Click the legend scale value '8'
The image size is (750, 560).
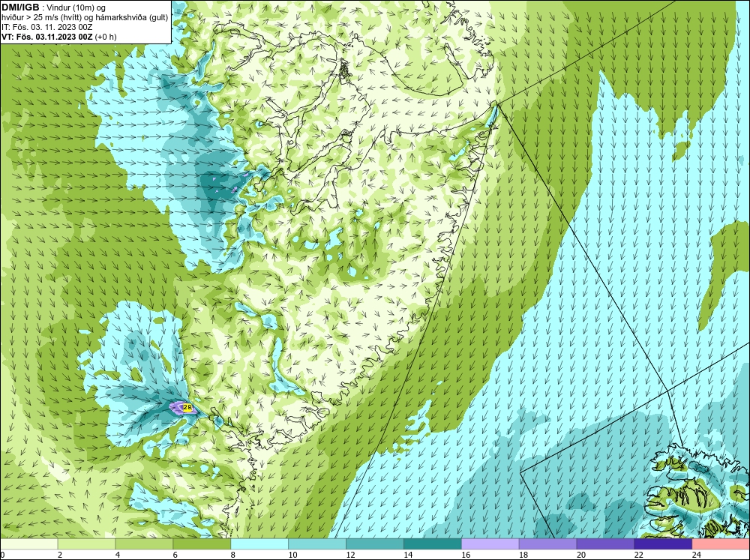click(233, 555)
